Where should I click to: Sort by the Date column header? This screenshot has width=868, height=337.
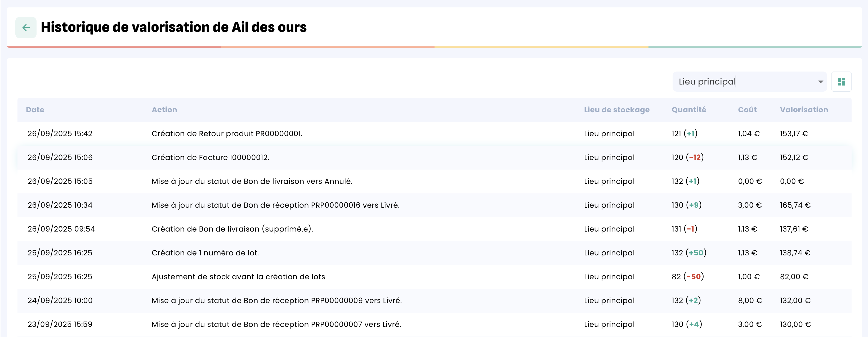35,110
